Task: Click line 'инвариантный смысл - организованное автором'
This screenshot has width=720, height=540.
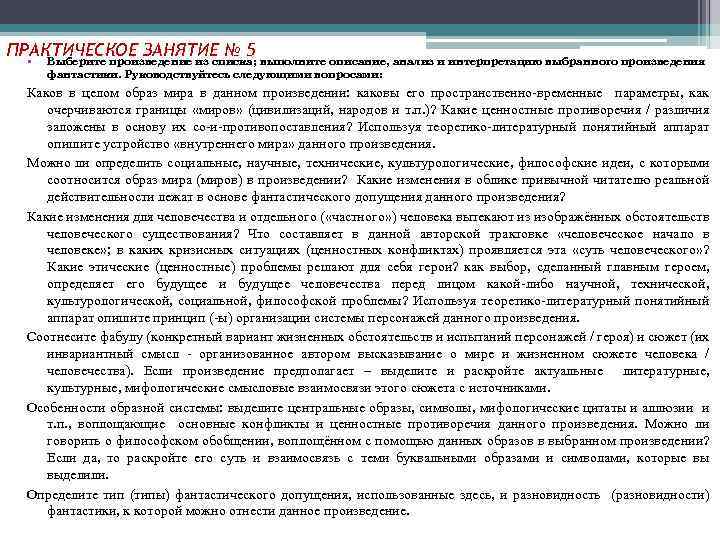Action: click(378, 354)
